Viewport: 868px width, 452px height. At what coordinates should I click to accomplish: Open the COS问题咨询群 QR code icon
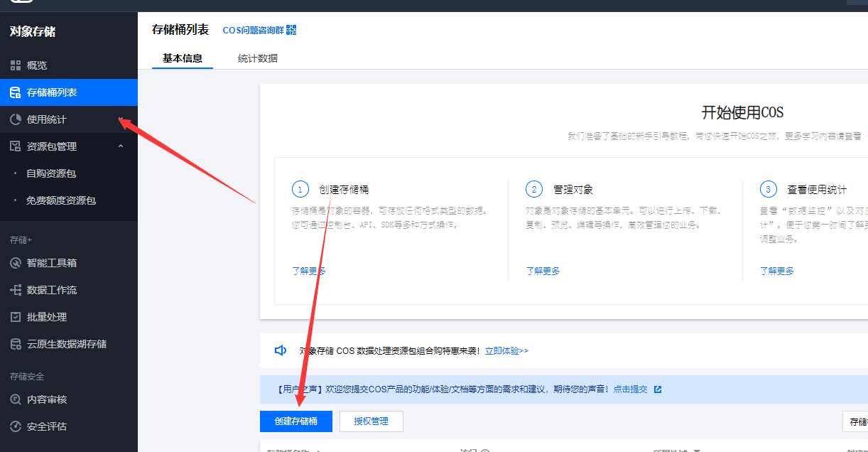click(x=291, y=30)
